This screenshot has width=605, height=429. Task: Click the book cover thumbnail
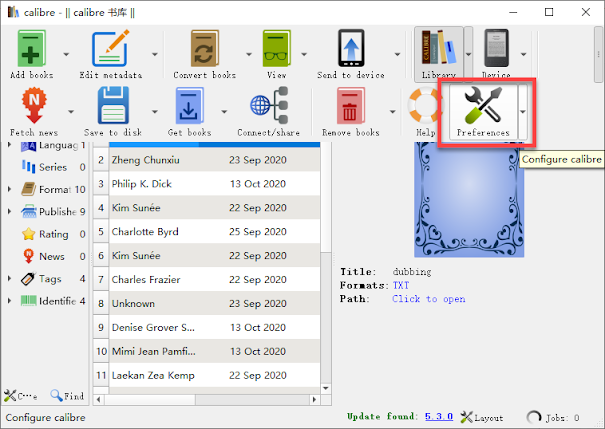click(x=469, y=199)
